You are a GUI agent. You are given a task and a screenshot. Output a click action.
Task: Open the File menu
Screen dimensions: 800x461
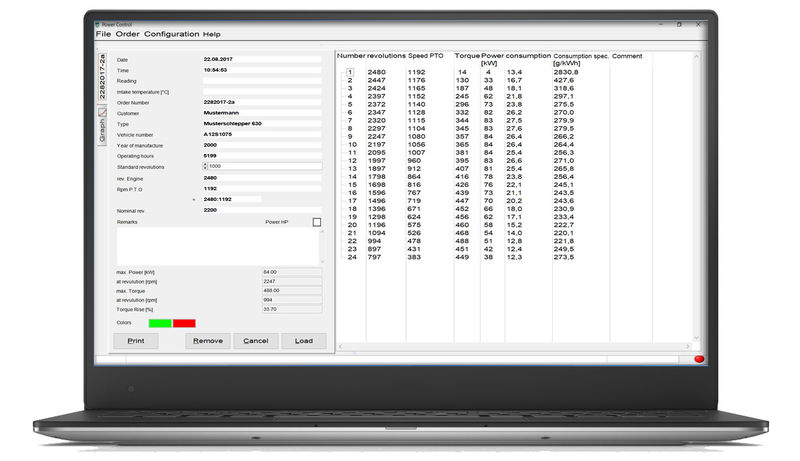pos(103,34)
